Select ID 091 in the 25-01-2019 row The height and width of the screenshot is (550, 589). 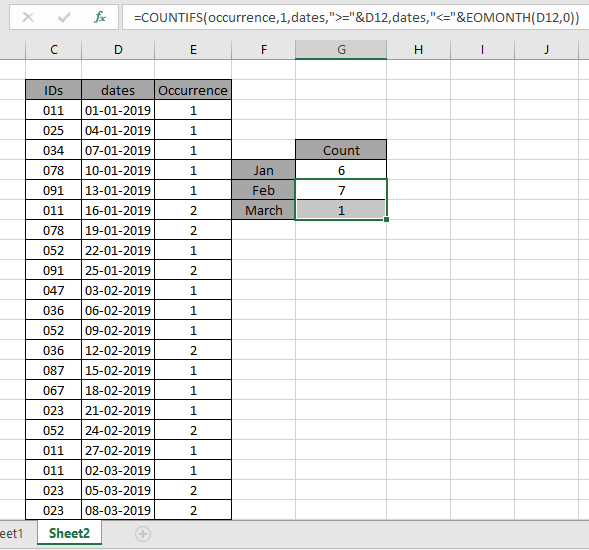click(x=54, y=270)
